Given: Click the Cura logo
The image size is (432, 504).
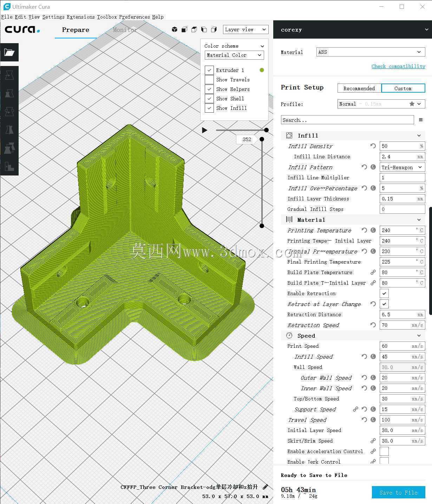Looking at the screenshot, I should 22,29.
